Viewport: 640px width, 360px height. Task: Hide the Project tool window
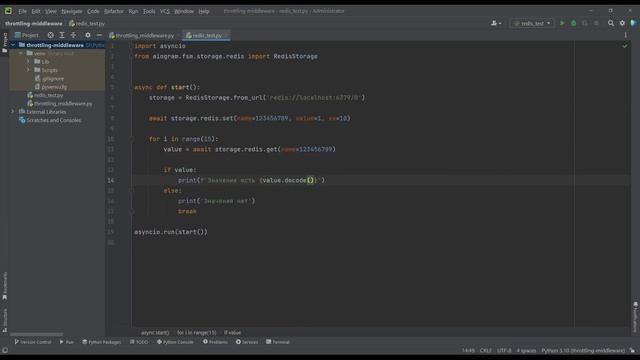pyautogui.click(x=99, y=35)
